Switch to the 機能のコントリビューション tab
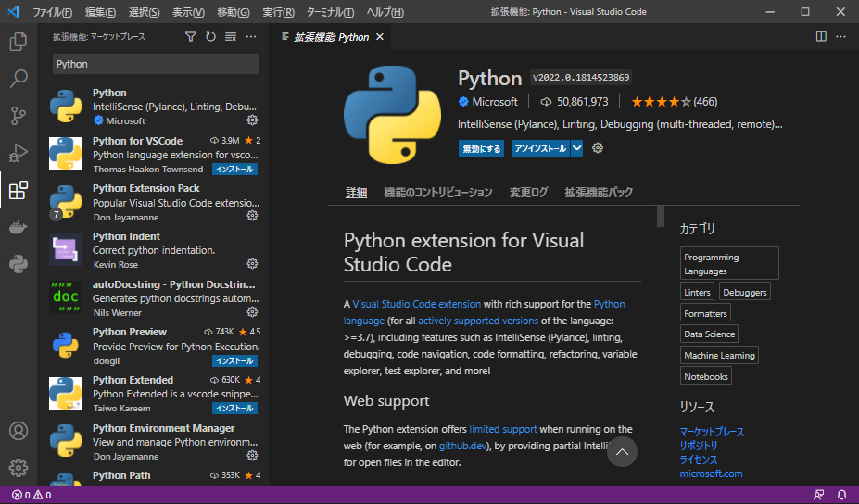The image size is (859, 504). pyautogui.click(x=437, y=193)
